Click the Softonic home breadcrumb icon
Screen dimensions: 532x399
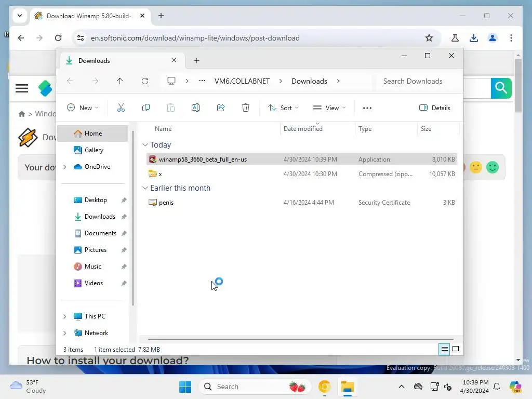(x=22, y=114)
